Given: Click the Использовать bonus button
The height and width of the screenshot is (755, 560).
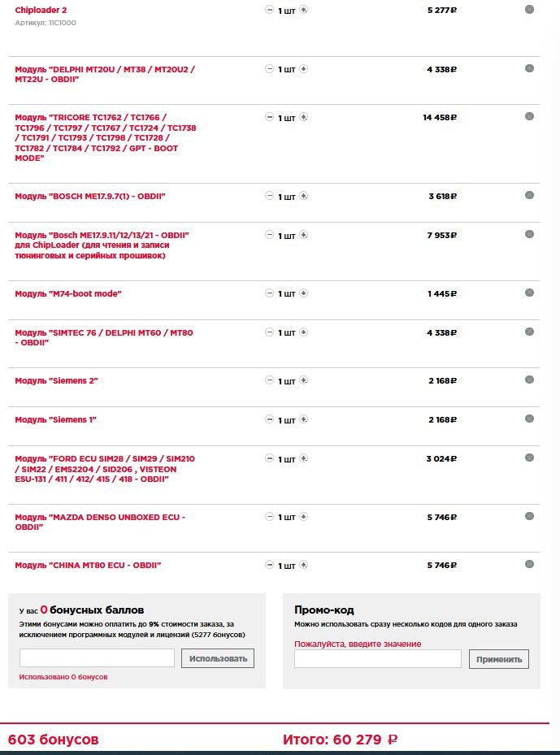Looking at the screenshot, I should pyautogui.click(x=218, y=658).
